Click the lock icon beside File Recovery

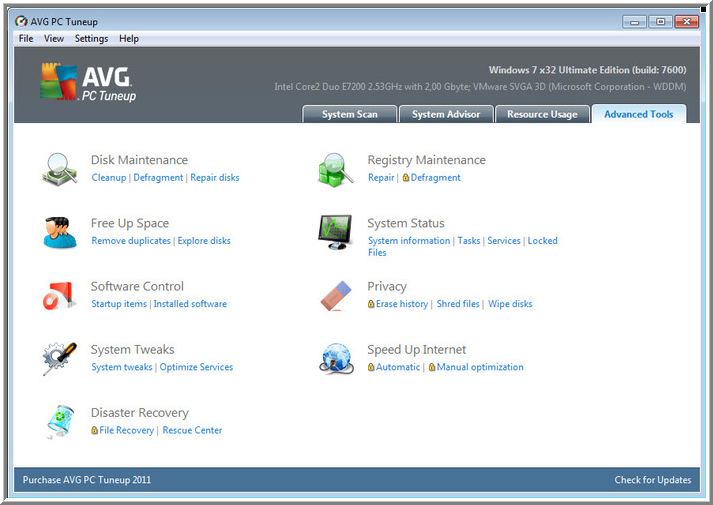[x=94, y=430]
